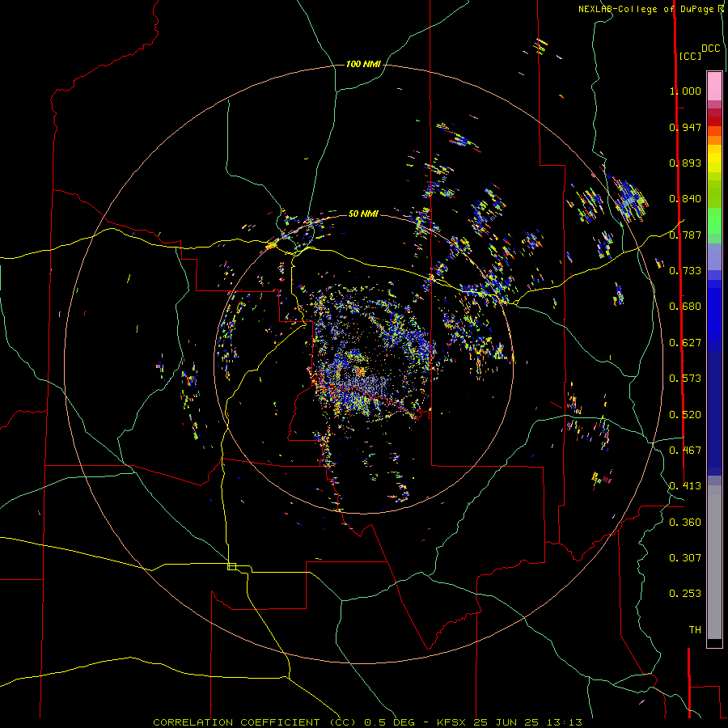Click the small yellow square highway junction marker
Viewport: 728px width, 728px height.
(x=231, y=566)
